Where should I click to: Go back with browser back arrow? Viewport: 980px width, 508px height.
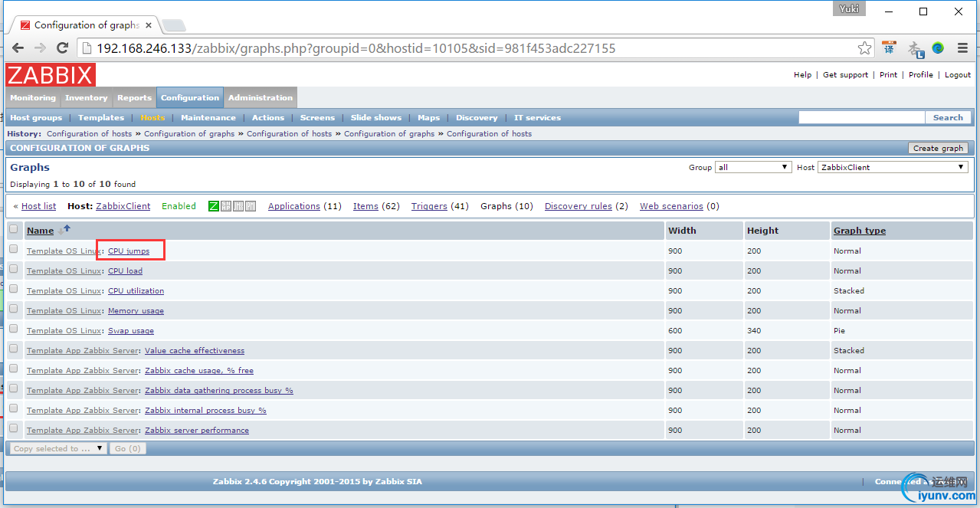click(x=18, y=48)
